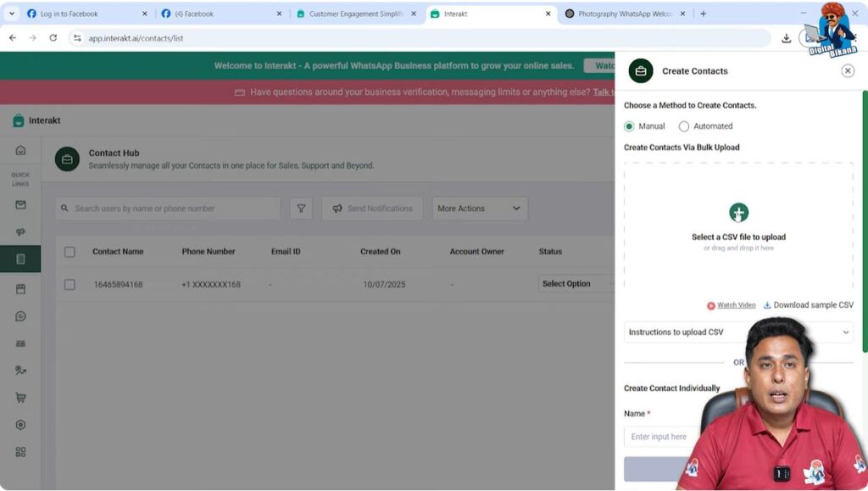This screenshot has width=868, height=491.
Task: Click the Phone Number column header
Action: pyautogui.click(x=209, y=251)
